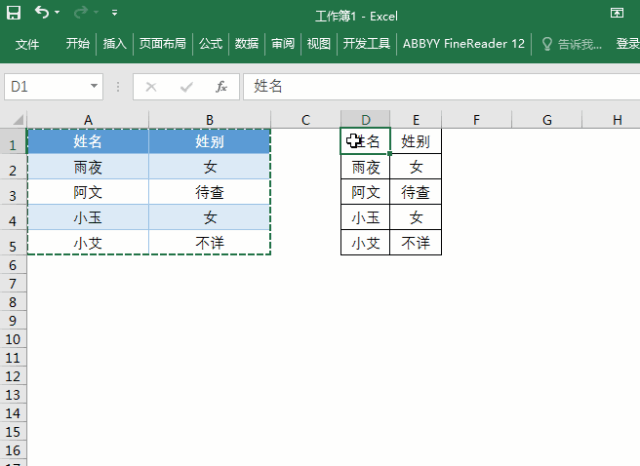The width and height of the screenshot is (640, 466).
Task: Open the 公式 tab
Action: [x=211, y=43]
